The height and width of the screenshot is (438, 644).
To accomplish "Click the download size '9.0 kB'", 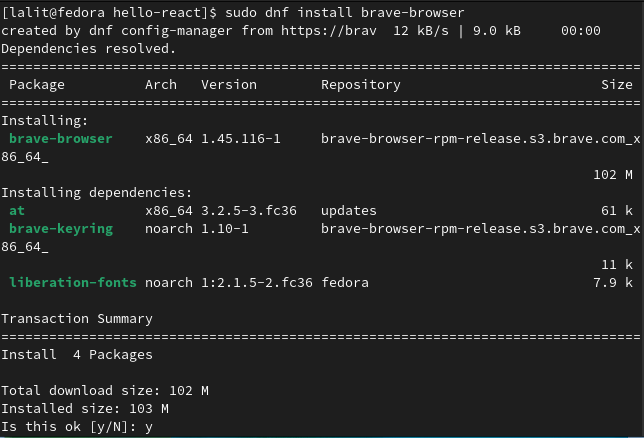I will click(497, 31).
